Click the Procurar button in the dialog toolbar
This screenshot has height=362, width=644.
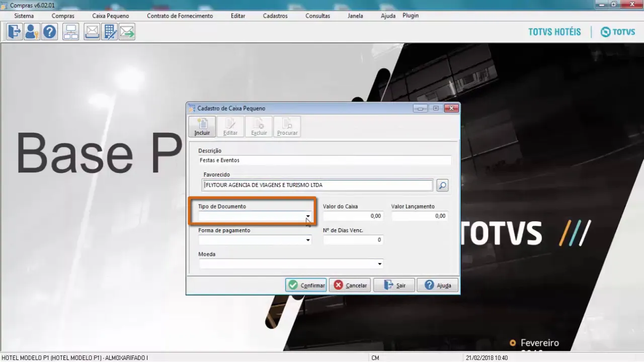tap(287, 127)
